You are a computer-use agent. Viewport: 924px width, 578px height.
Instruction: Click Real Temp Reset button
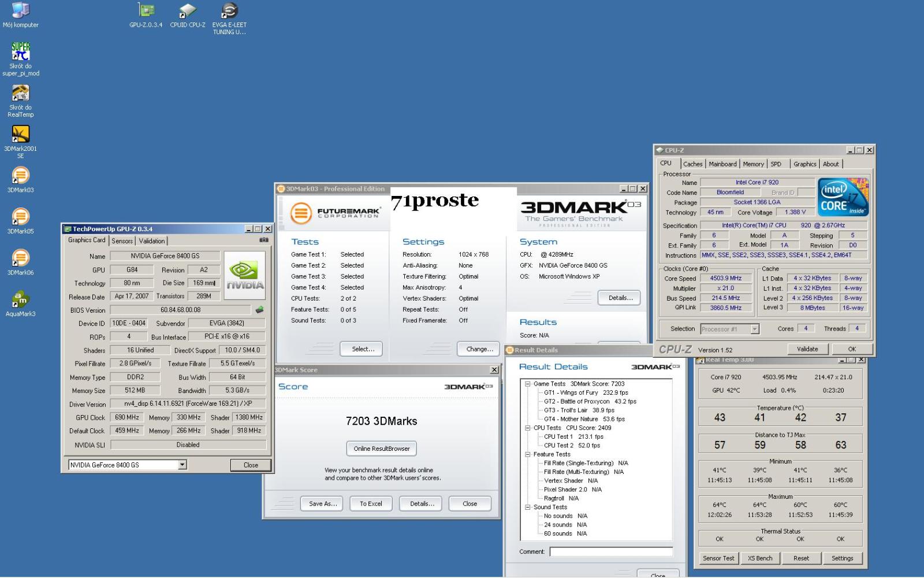tap(801, 558)
